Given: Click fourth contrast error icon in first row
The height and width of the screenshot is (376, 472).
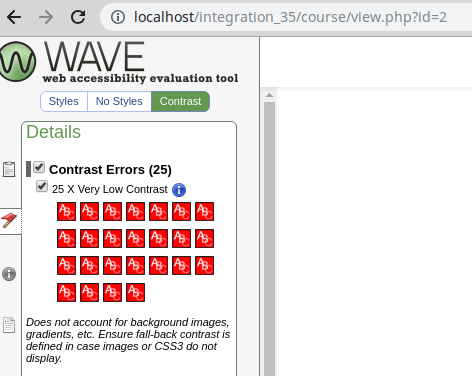Looking at the screenshot, I should 135,211.
